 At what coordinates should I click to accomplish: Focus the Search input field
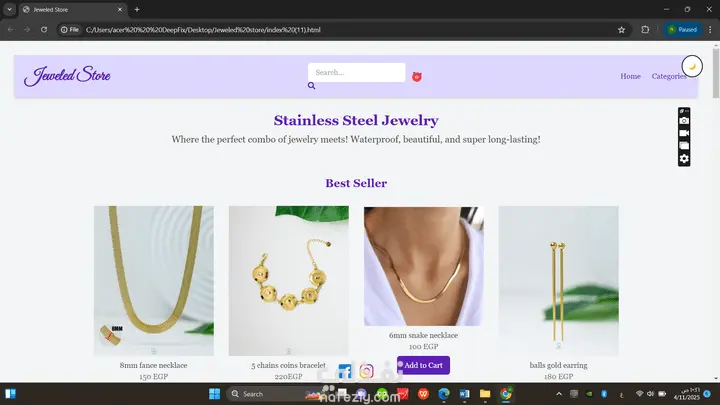click(356, 73)
